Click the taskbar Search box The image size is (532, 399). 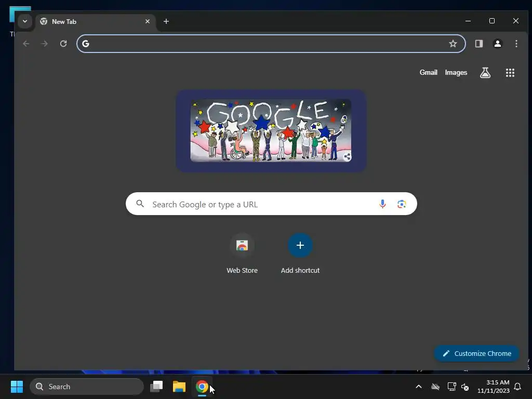tap(87, 387)
